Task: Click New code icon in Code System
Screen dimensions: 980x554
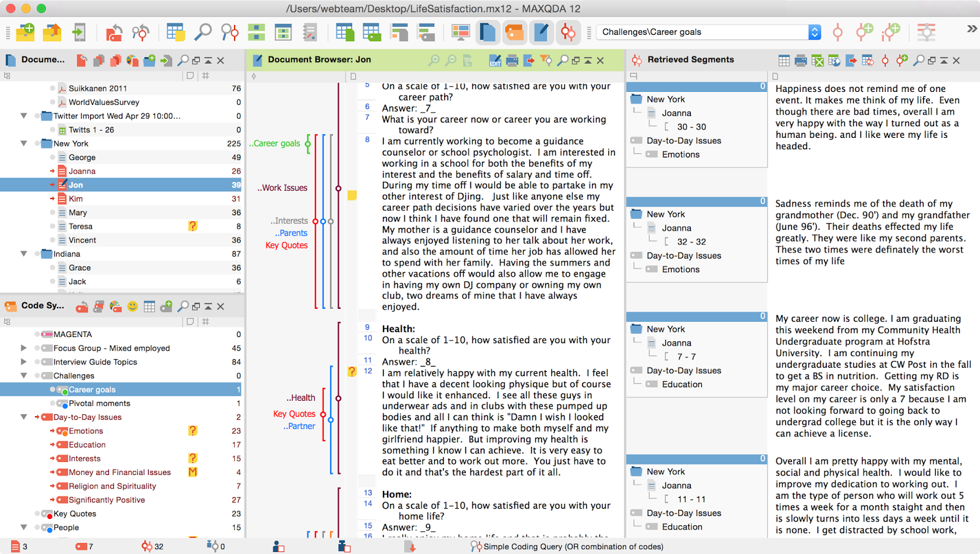Action: point(166,306)
